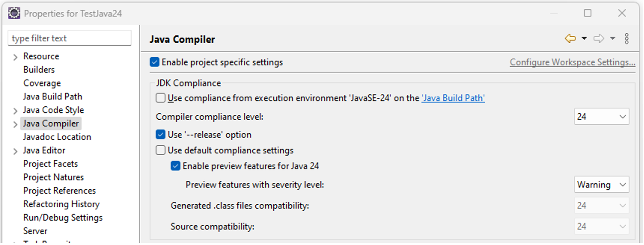
Task: Click the forward navigation arrow icon
Action: coord(599,39)
